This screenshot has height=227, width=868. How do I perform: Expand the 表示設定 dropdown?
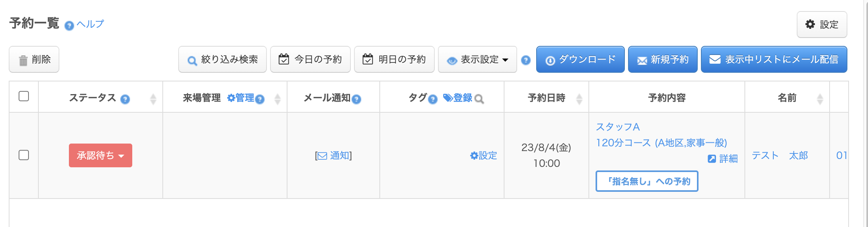(478, 60)
